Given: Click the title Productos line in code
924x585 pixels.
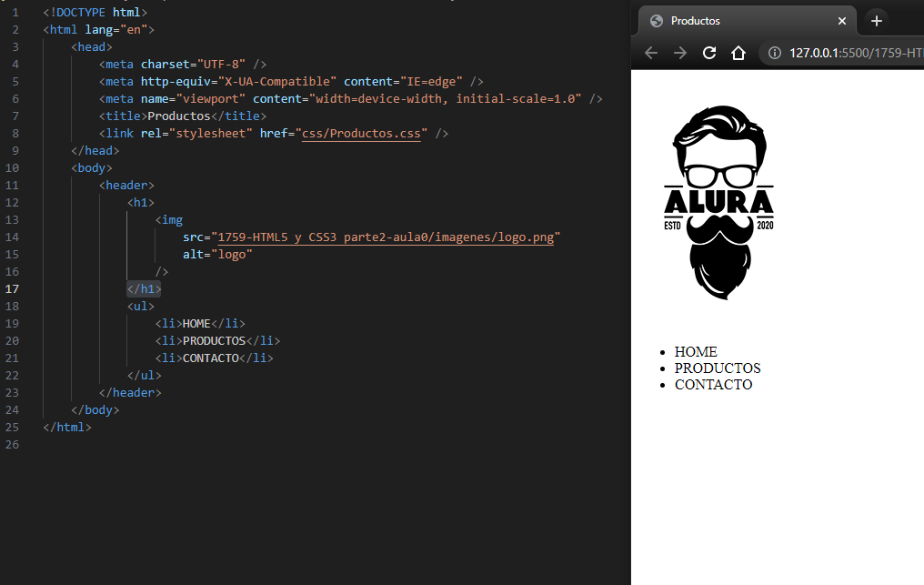Looking at the screenshot, I should 183,116.
